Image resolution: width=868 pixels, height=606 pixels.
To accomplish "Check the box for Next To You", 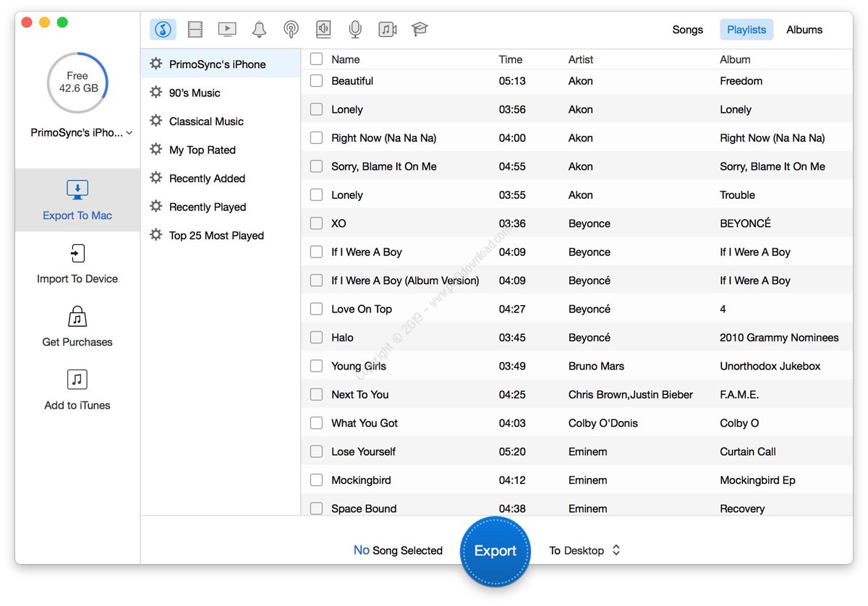I will [316, 395].
